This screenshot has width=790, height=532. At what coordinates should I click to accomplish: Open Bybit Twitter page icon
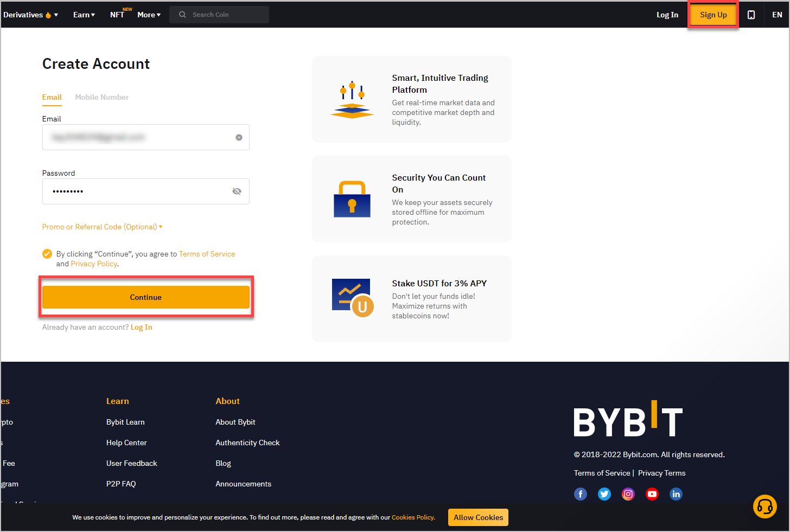(x=604, y=494)
